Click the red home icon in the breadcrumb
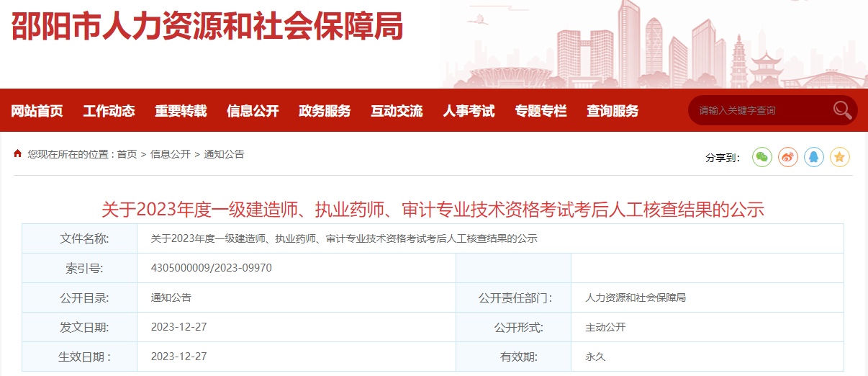This screenshot has height=376, width=868. click(18, 153)
